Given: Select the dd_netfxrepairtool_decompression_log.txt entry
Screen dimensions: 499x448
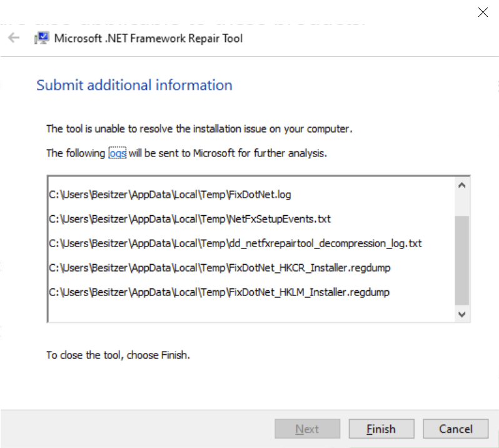Looking at the screenshot, I should click(236, 243).
